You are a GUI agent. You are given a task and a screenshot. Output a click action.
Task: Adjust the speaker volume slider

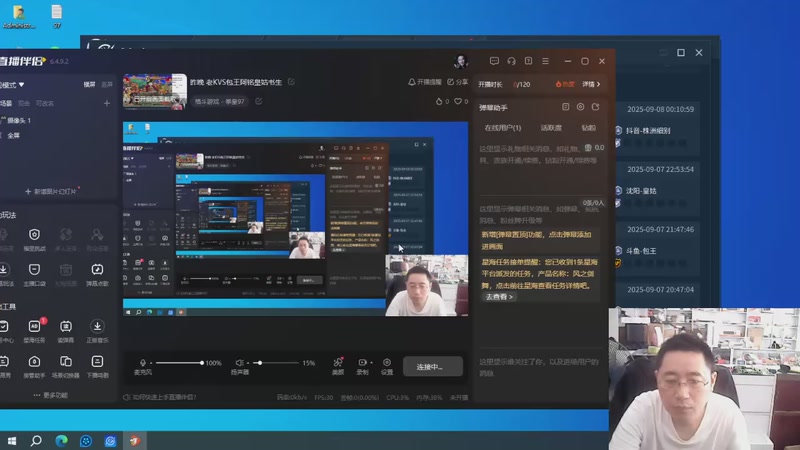tap(276, 363)
